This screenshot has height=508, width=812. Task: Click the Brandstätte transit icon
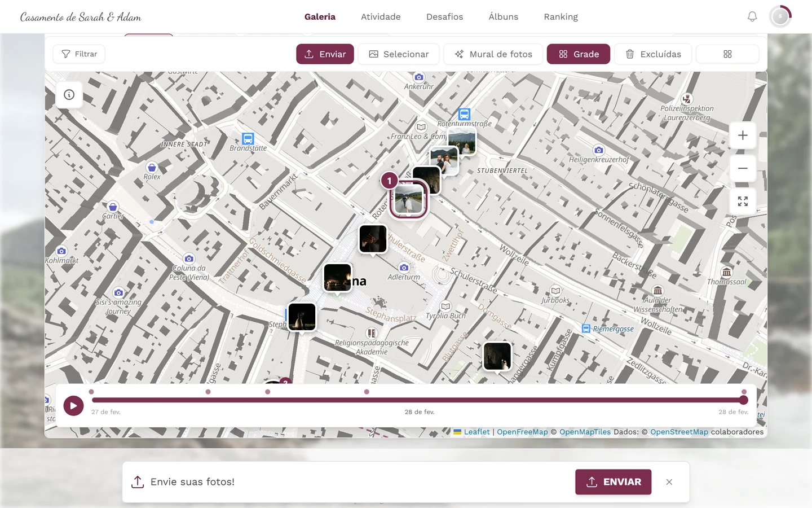click(x=248, y=139)
